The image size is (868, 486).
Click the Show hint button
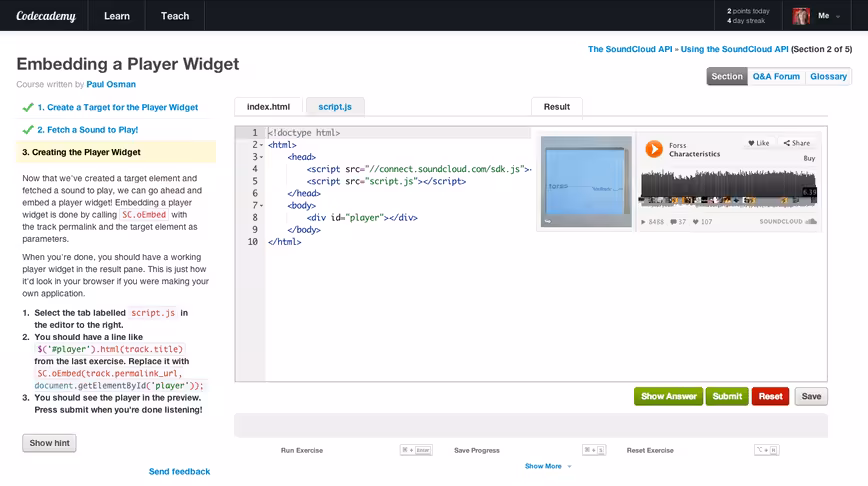pyautogui.click(x=49, y=443)
